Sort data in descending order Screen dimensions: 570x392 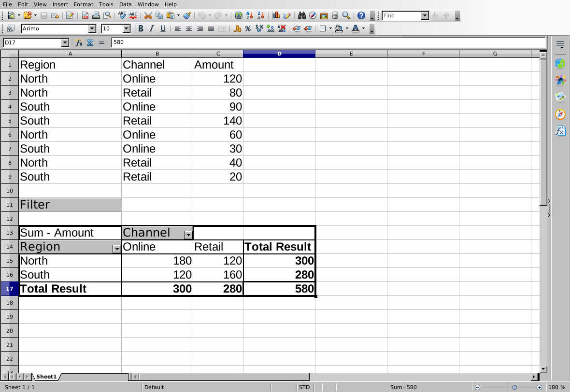(x=261, y=15)
